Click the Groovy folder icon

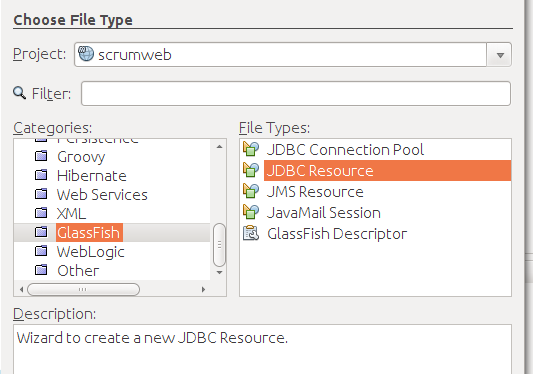pyautogui.click(x=41, y=156)
